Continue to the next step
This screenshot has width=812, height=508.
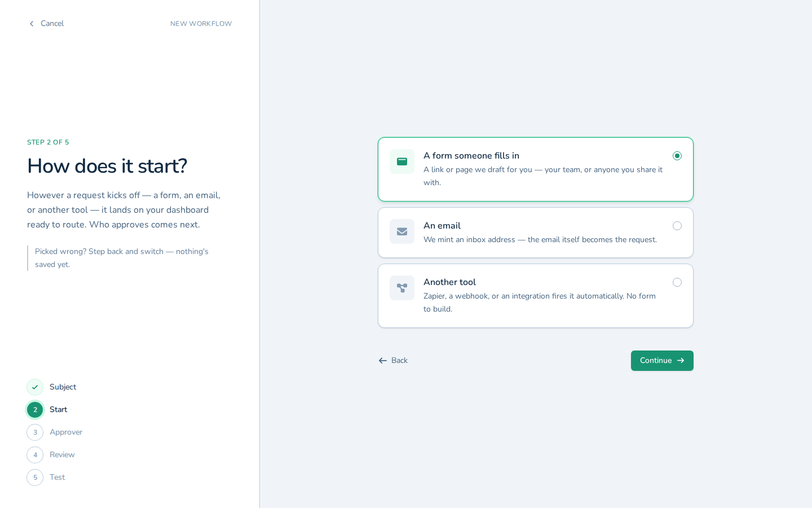[662, 361]
